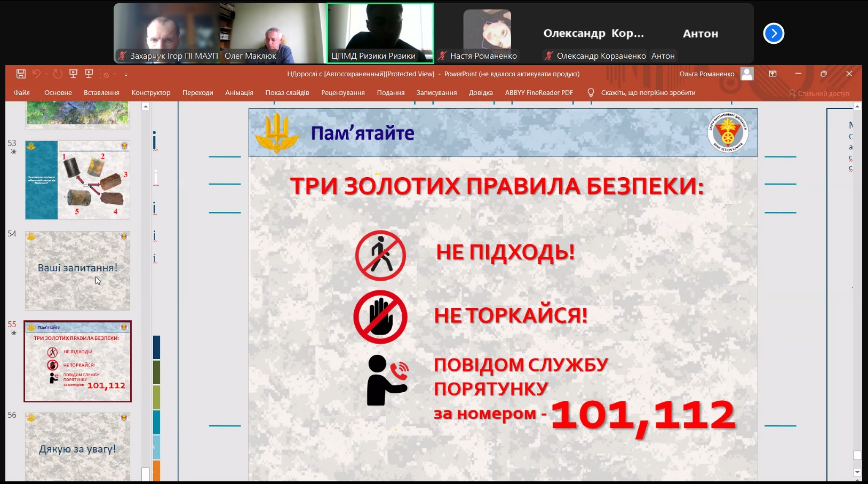Open the Показ слайдів tab
The image size is (868, 484).
(287, 93)
